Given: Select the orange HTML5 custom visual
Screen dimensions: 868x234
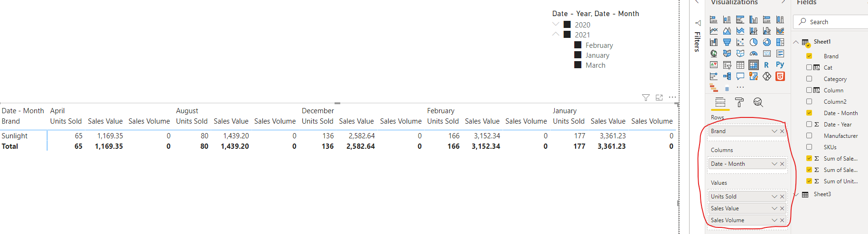Looking at the screenshot, I should pos(780,76).
